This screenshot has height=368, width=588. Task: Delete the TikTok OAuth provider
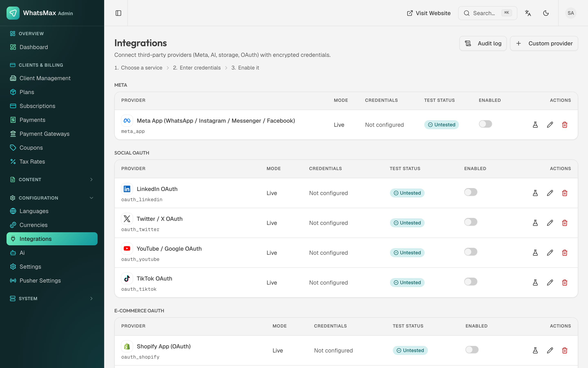coord(565,283)
